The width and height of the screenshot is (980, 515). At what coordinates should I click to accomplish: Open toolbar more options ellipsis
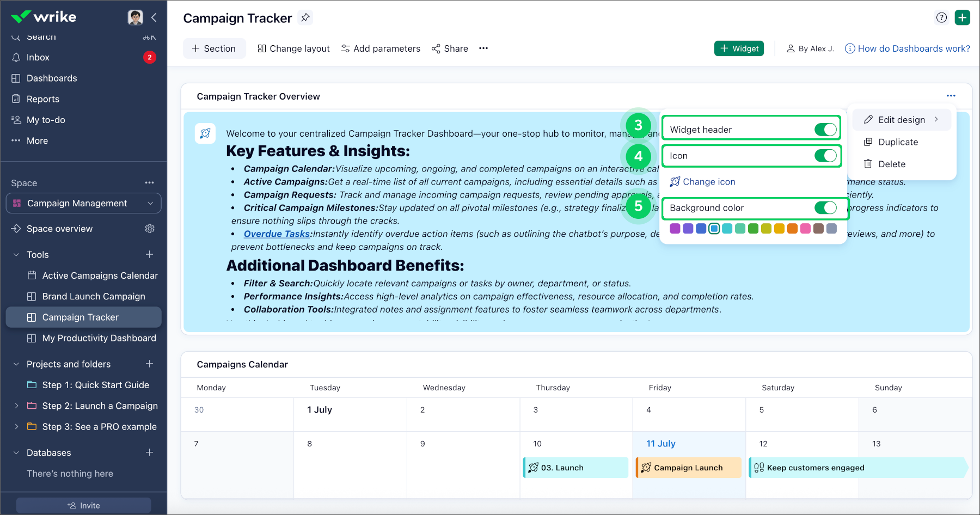[483, 48]
